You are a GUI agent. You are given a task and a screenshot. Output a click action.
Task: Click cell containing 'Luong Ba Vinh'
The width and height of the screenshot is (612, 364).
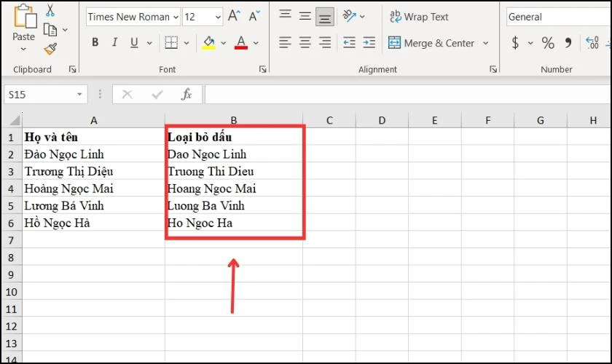(x=234, y=205)
